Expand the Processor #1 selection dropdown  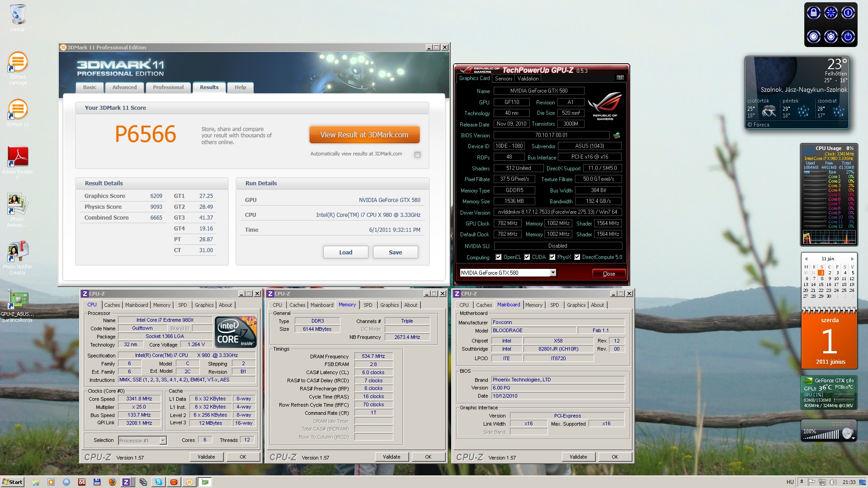[163, 441]
